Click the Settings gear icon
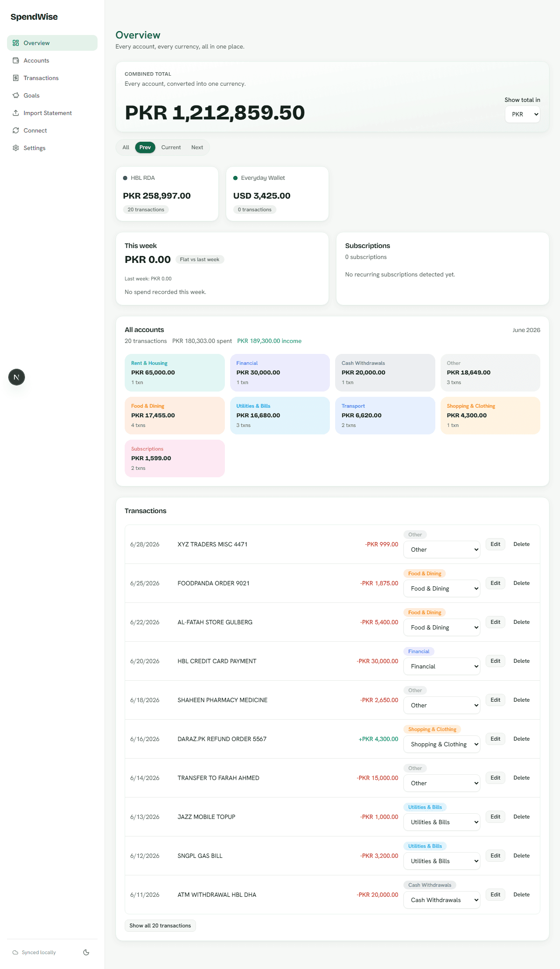560x969 pixels. 16,148
